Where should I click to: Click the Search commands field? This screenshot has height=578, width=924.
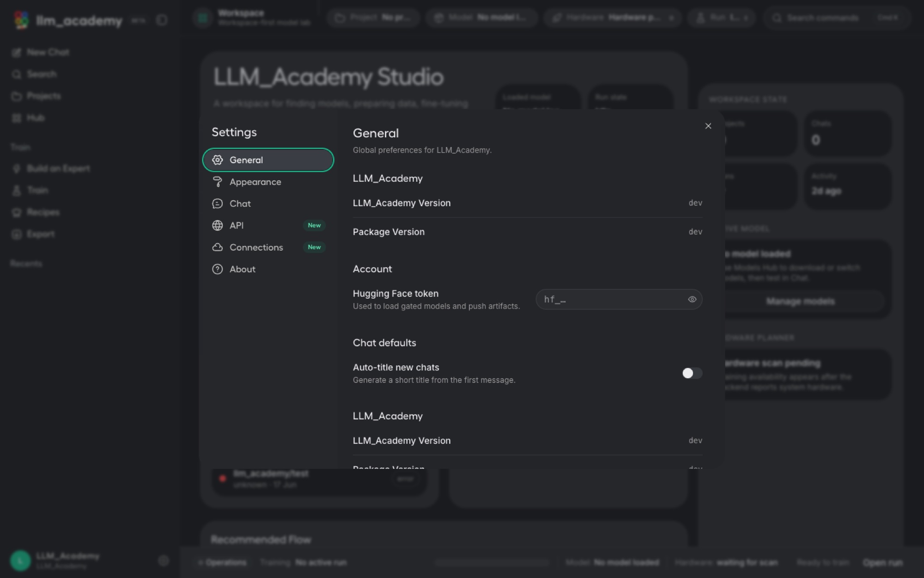coord(837,18)
